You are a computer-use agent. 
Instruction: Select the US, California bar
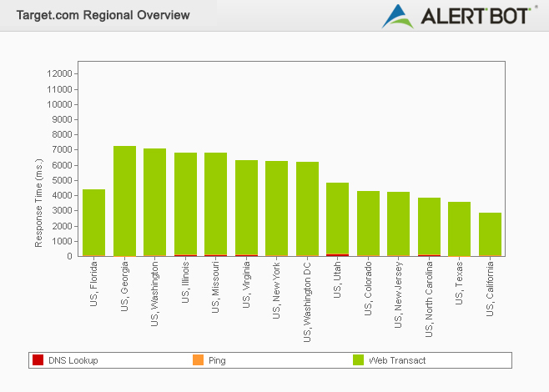(490, 234)
